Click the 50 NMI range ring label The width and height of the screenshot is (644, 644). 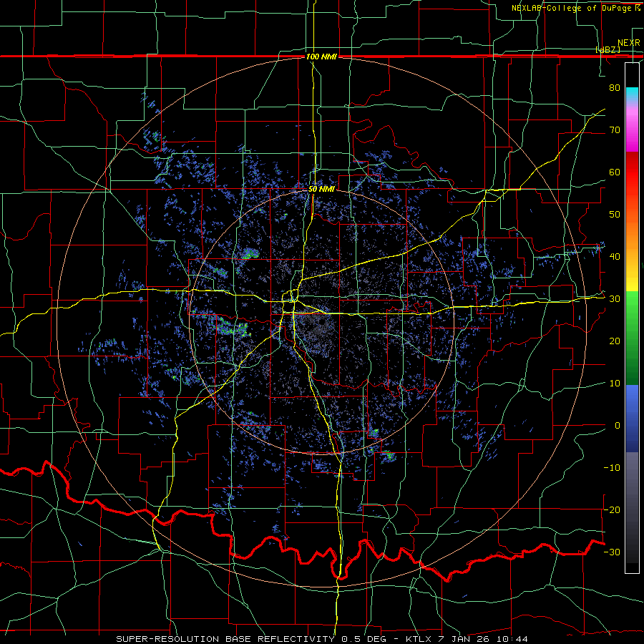point(321,190)
